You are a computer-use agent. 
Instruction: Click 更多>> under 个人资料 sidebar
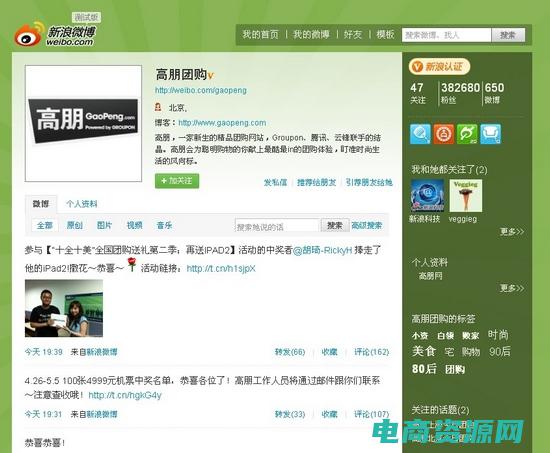coord(512,288)
